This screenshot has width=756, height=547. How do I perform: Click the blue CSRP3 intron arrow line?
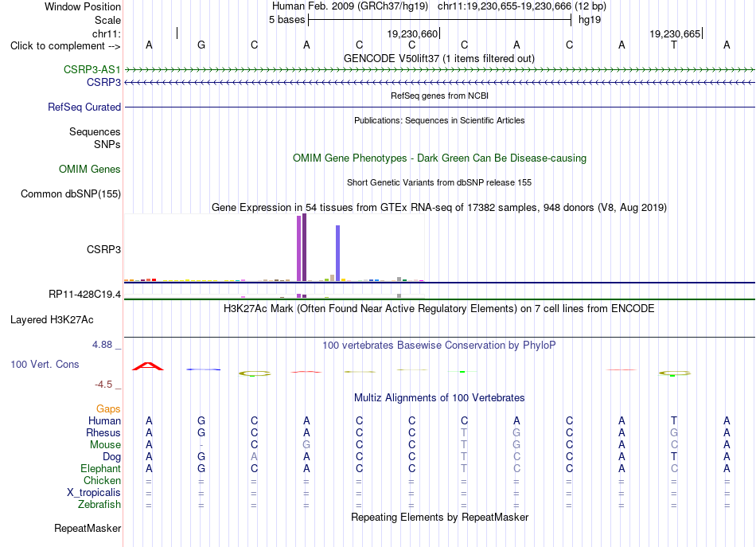point(439,83)
